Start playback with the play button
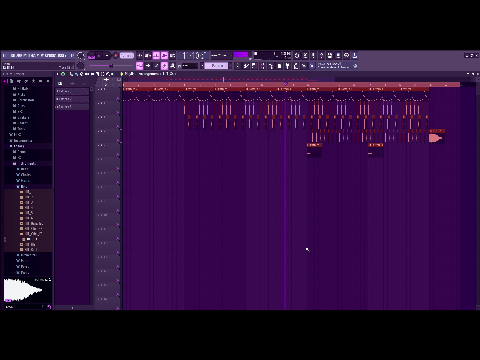Screen dimensions: 480x360 pos(99,55)
